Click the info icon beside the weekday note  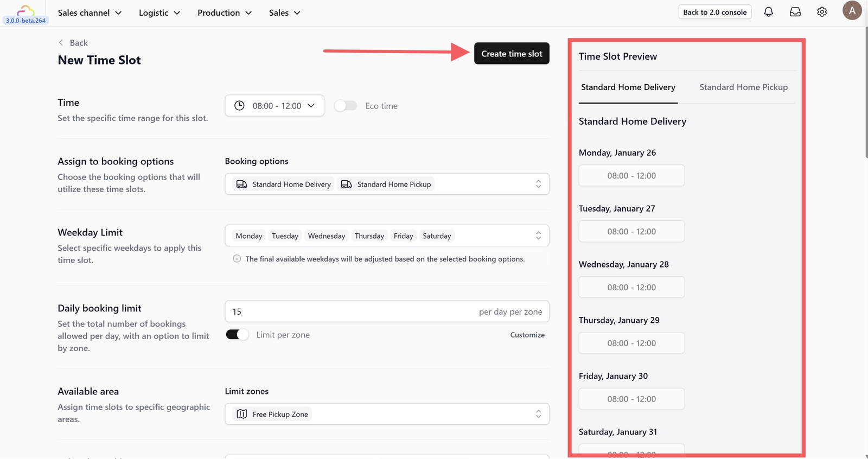tap(237, 259)
